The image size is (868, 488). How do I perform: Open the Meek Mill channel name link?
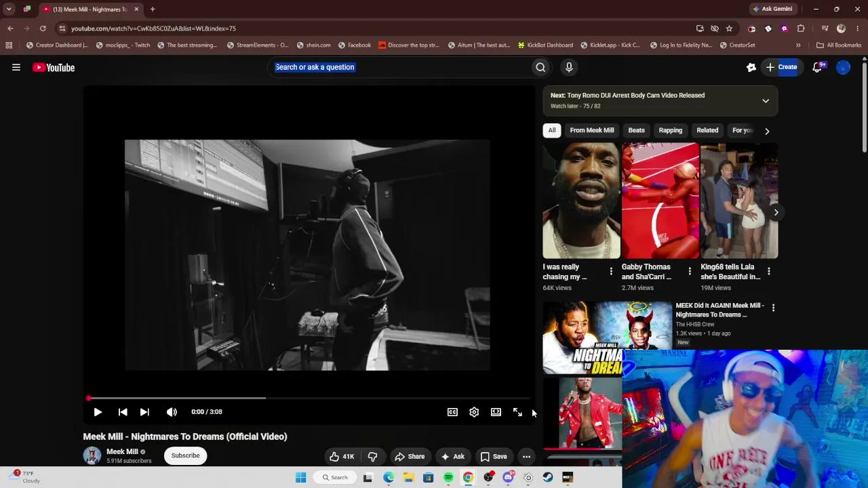(x=122, y=451)
